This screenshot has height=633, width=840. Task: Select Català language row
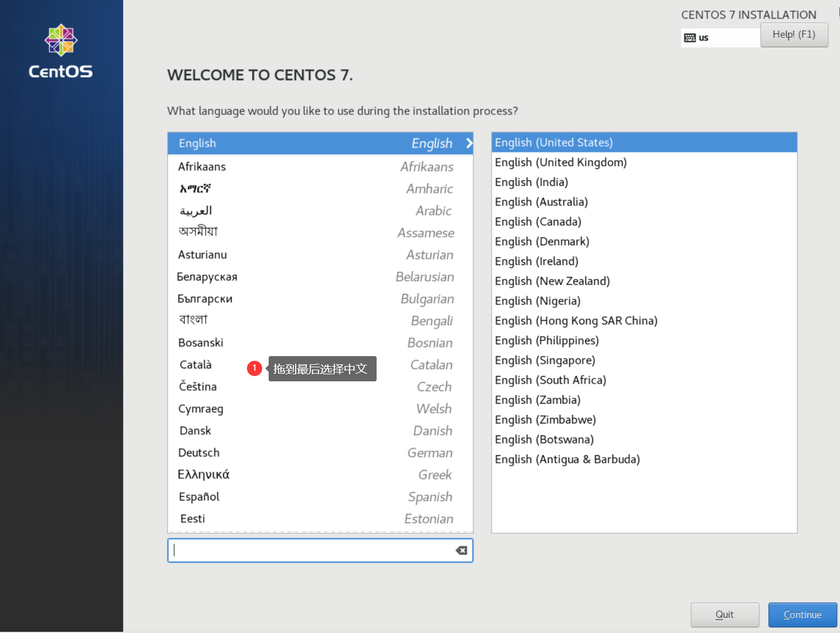(320, 365)
